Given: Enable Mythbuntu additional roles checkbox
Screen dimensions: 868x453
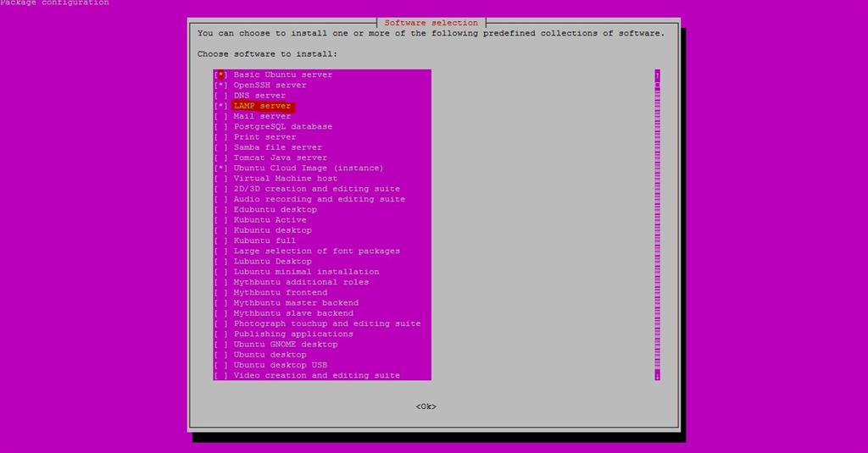Looking at the screenshot, I should (x=221, y=282).
